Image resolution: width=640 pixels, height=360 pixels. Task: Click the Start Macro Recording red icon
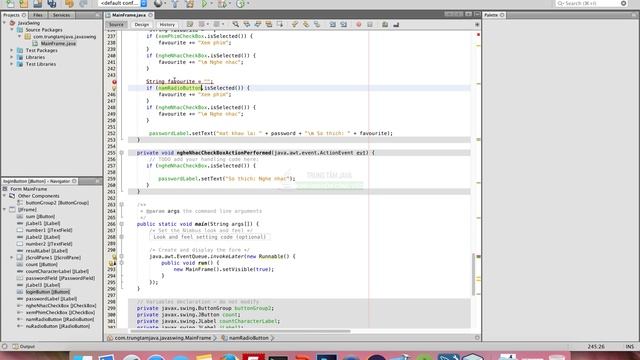point(358,24)
